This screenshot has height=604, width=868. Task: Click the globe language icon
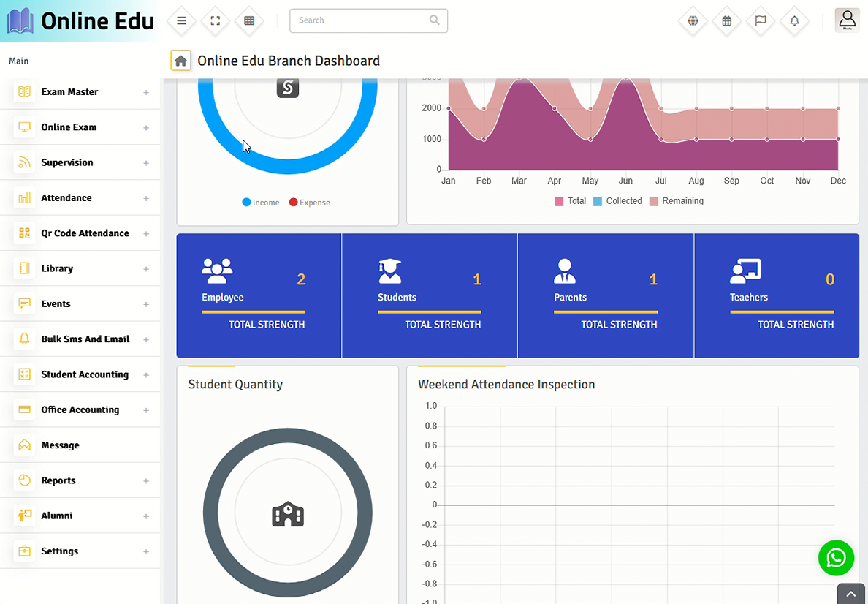click(x=693, y=20)
